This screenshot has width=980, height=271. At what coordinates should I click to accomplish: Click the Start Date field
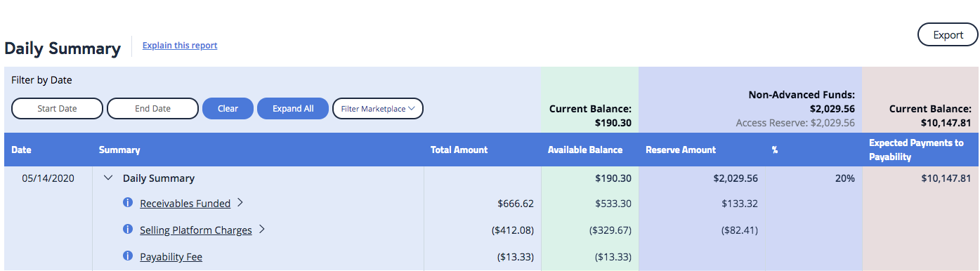click(58, 109)
